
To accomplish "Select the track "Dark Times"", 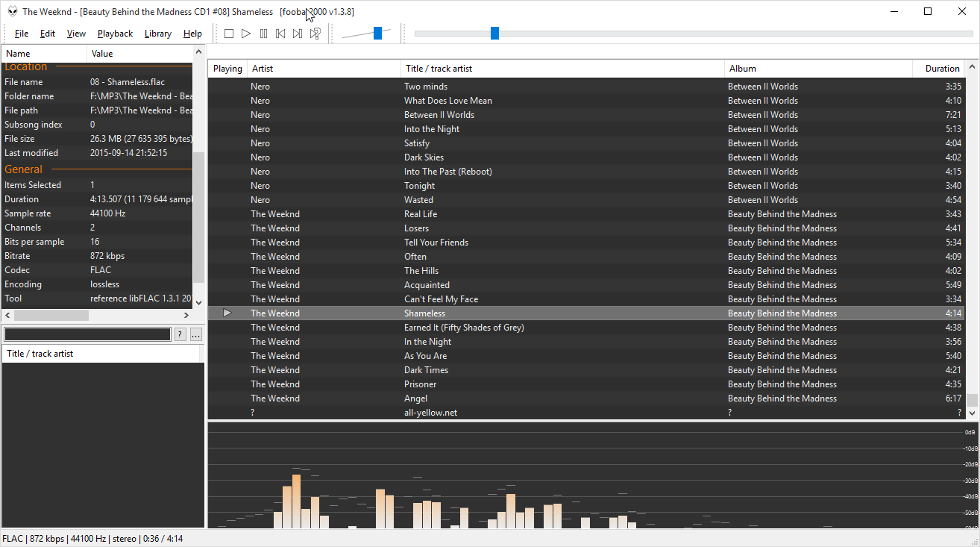I will 586,370.
